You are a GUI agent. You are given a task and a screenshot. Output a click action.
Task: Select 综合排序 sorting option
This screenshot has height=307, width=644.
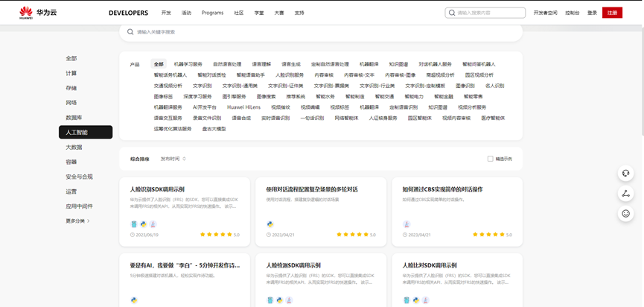tap(140, 159)
